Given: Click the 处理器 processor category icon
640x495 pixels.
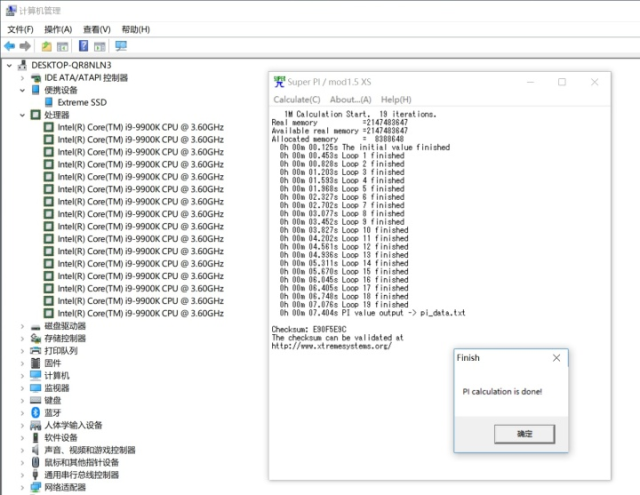Looking at the screenshot, I should 36,115.
